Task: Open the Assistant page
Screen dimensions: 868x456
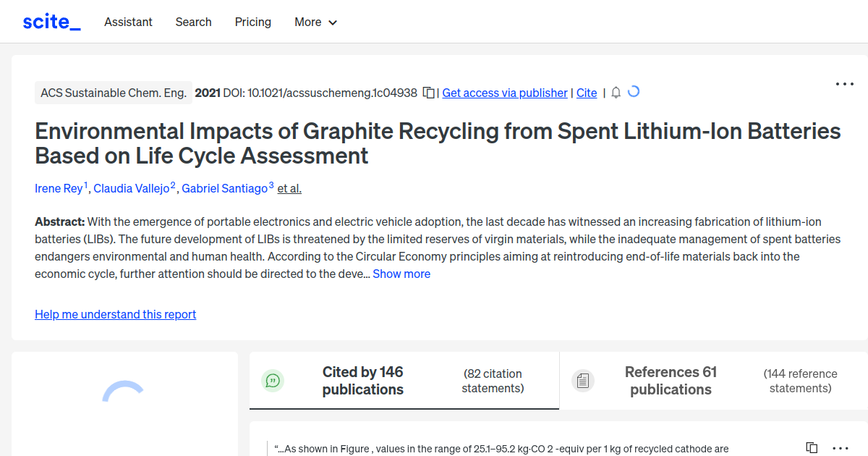Action: (x=128, y=22)
